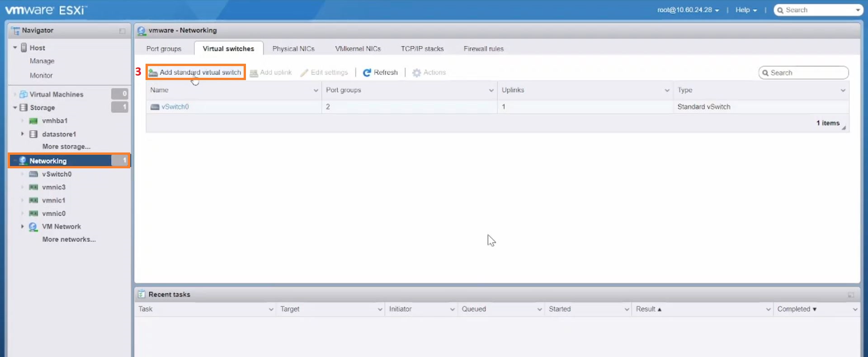Open the TCP/IP stacks tab
Image resolution: width=868 pixels, height=357 pixels.
[422, 48]
